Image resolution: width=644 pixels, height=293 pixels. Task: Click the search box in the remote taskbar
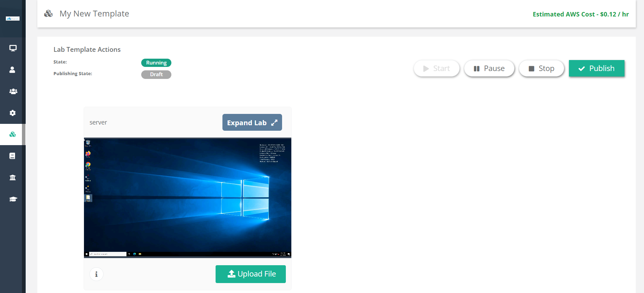coord(108,254)
